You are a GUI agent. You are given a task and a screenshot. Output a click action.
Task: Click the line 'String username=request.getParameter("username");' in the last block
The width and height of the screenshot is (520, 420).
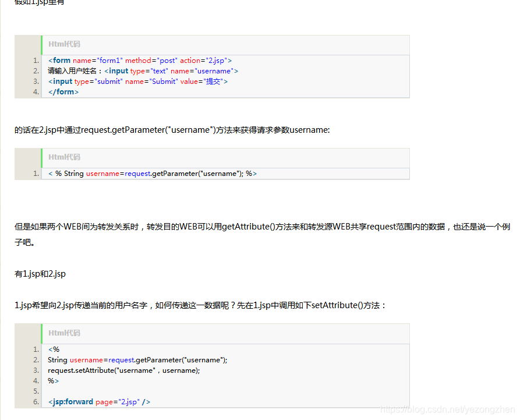click(x=137, y=360)
